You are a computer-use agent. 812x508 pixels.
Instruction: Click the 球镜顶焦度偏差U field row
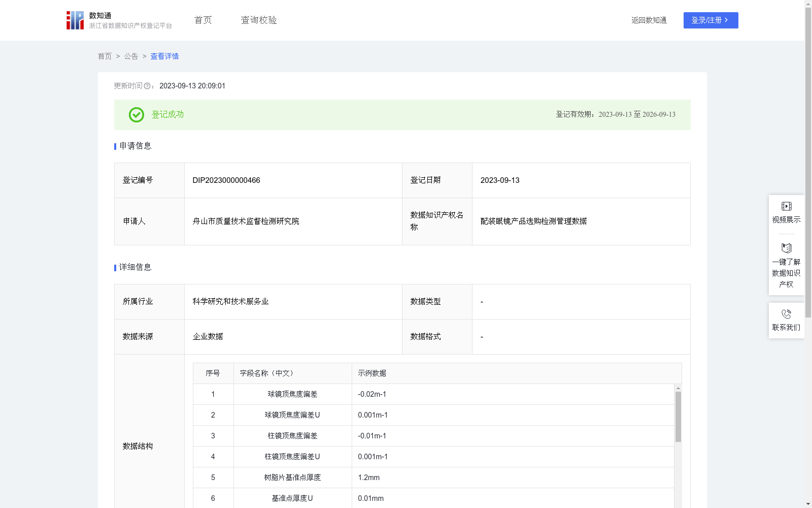434,415
